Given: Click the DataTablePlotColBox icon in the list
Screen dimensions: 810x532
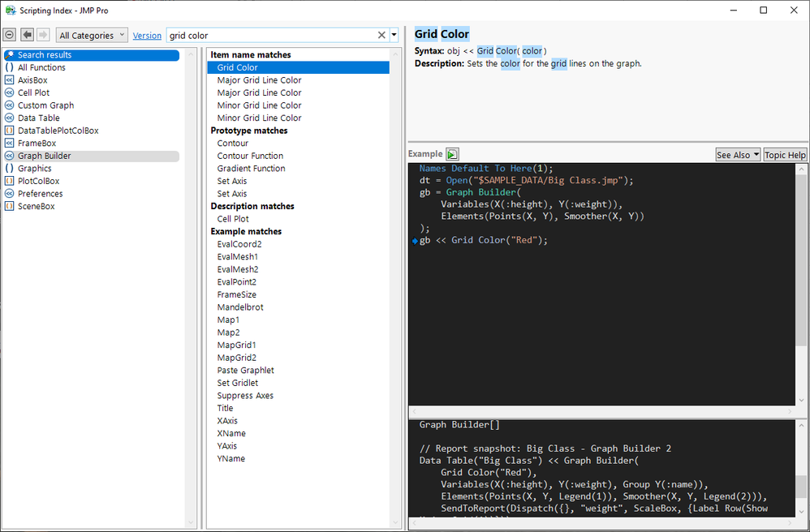Looking at the screenshot, I should 9,131.
